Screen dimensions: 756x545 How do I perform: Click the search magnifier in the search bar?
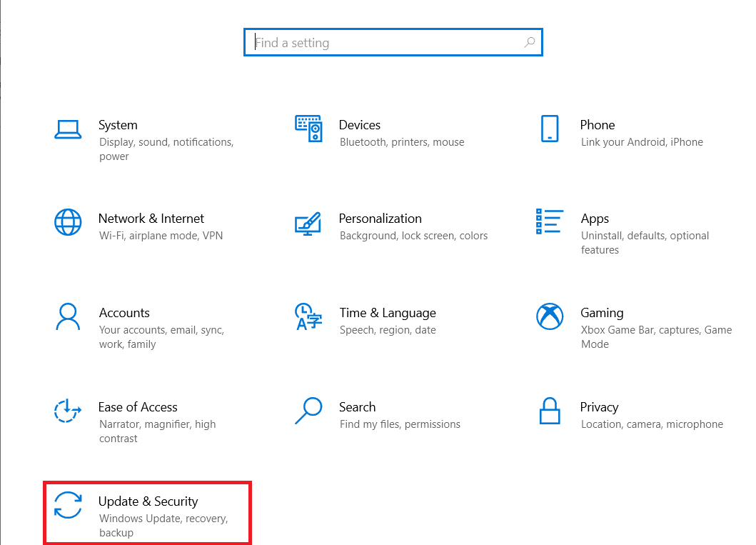tap(529, 42)
